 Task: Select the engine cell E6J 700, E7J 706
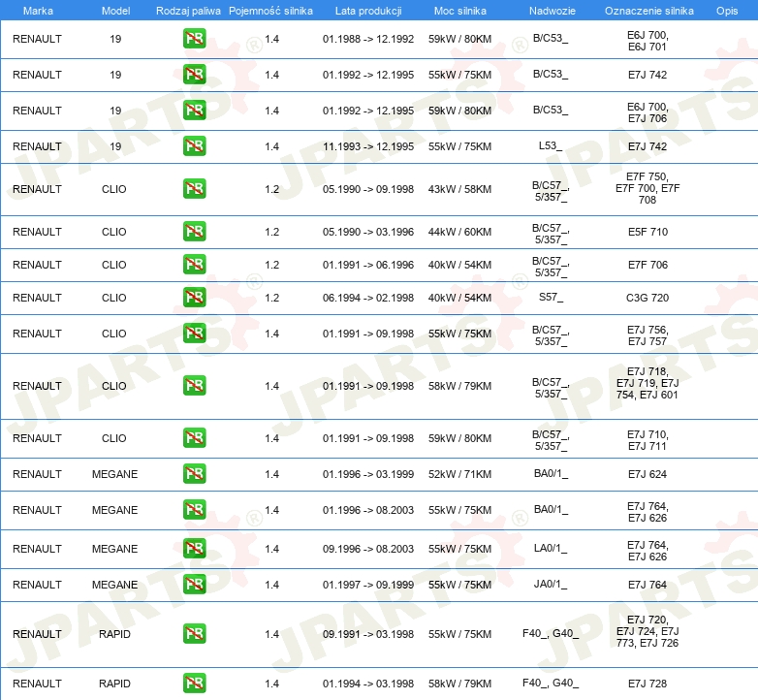(647, 112)
